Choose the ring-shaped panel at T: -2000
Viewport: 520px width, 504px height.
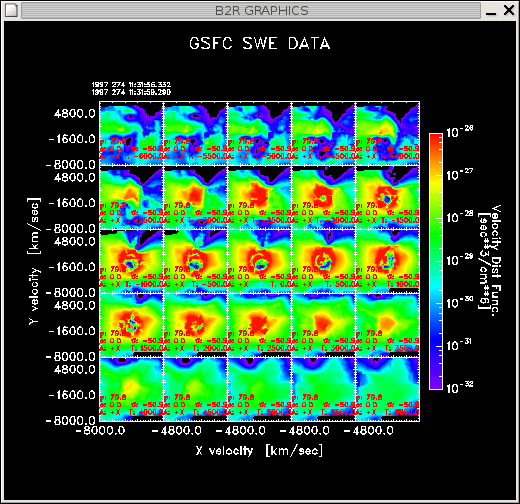coord(324,197)
